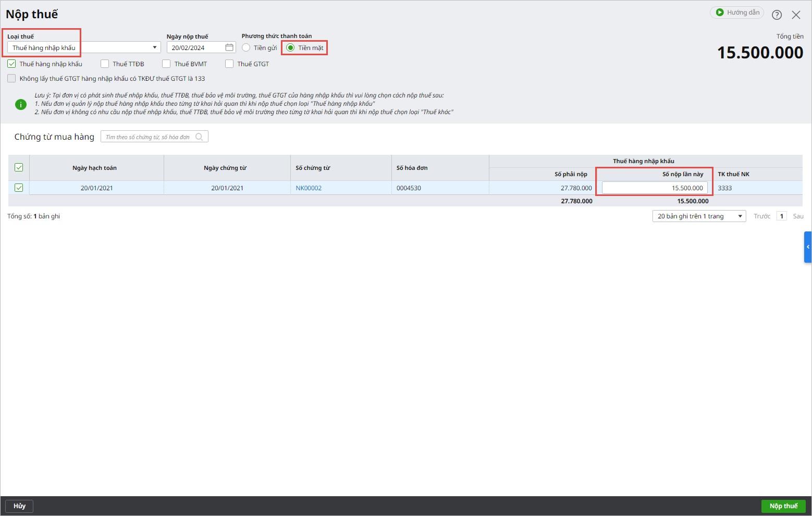Click the green info icon beside Lưu ý
Screen dimensions: 812x516
click(x=20, y=104)
